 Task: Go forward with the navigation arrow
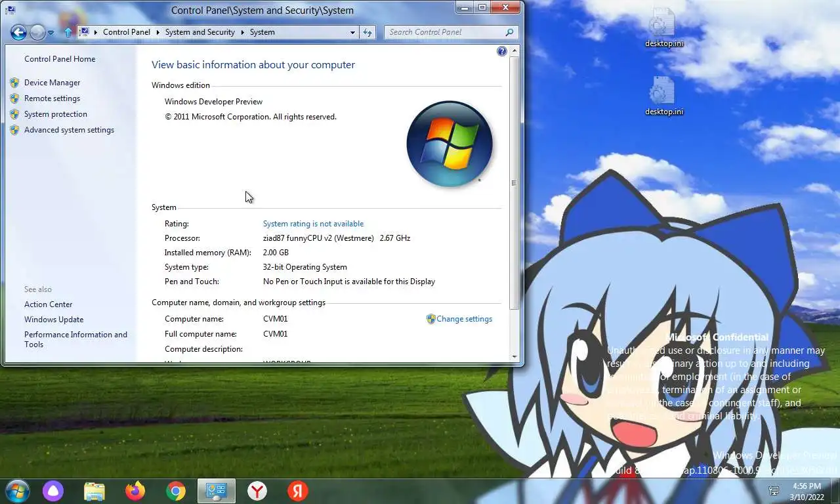click(37, 31)
